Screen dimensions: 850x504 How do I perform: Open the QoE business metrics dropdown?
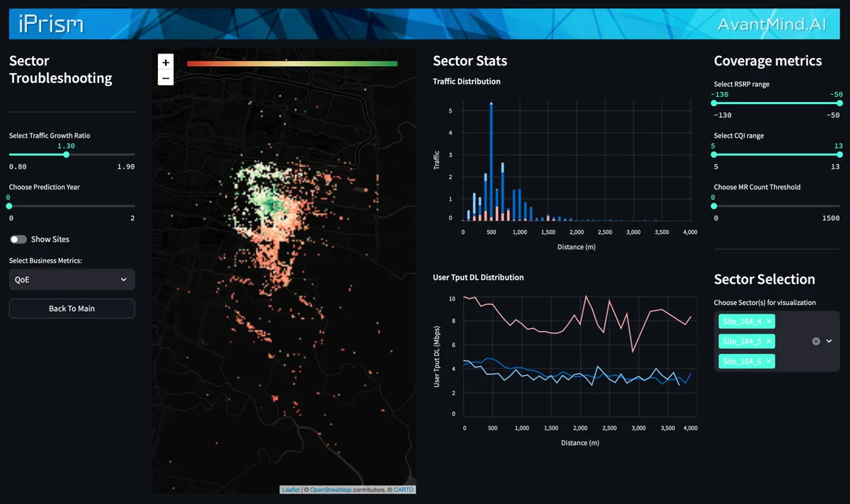pos(71,279)
